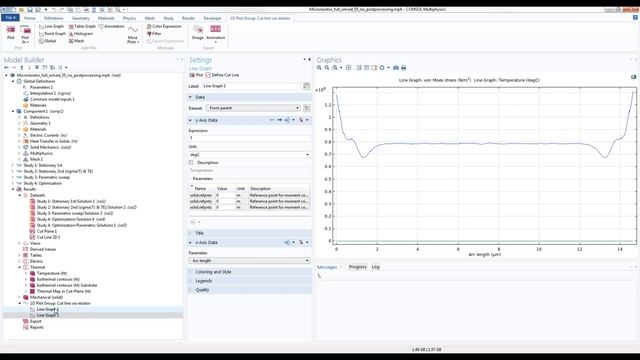Click the Model Builder move up arrow
640x360 pixels.
click(x=22, y=68)
